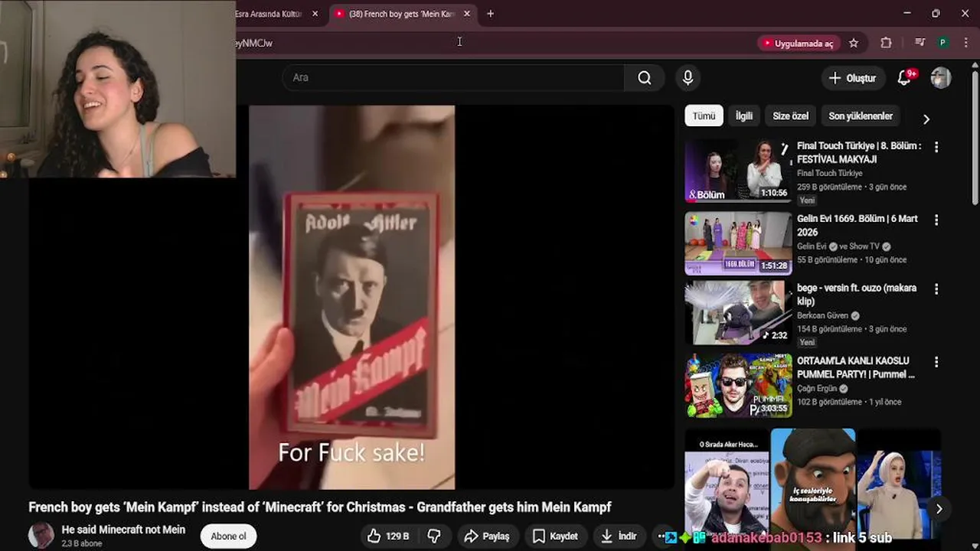Click the Uygulamada aç button
Image resolution: width=980 pixels, height=551 pixels.
798,44
